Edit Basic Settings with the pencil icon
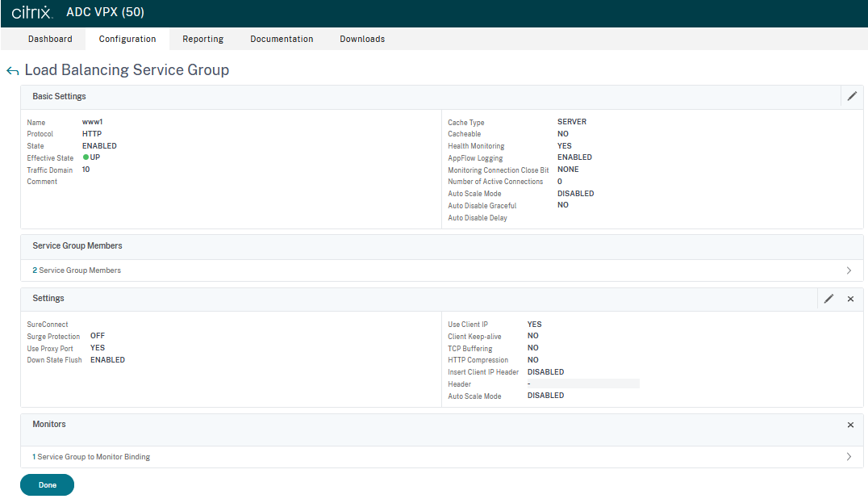 [852, 96]
